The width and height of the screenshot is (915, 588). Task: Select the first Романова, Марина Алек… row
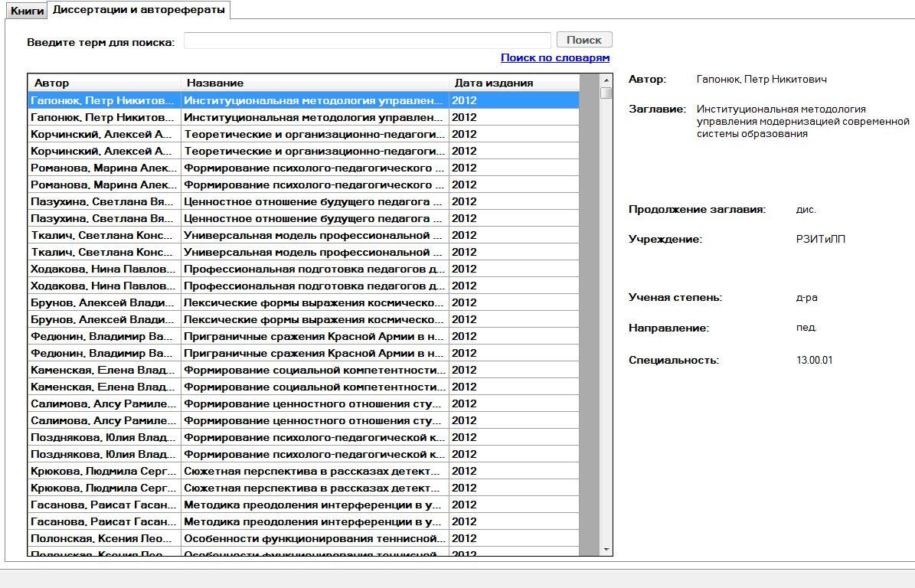pyautogui.click(x=303, y=168)
